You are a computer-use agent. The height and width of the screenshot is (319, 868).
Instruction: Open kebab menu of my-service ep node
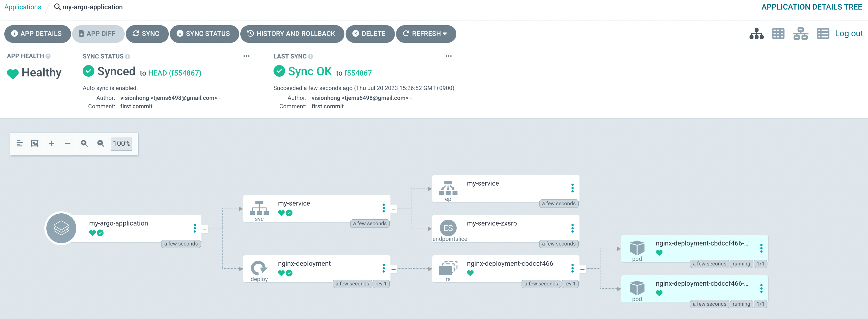(x=572, y=188)
